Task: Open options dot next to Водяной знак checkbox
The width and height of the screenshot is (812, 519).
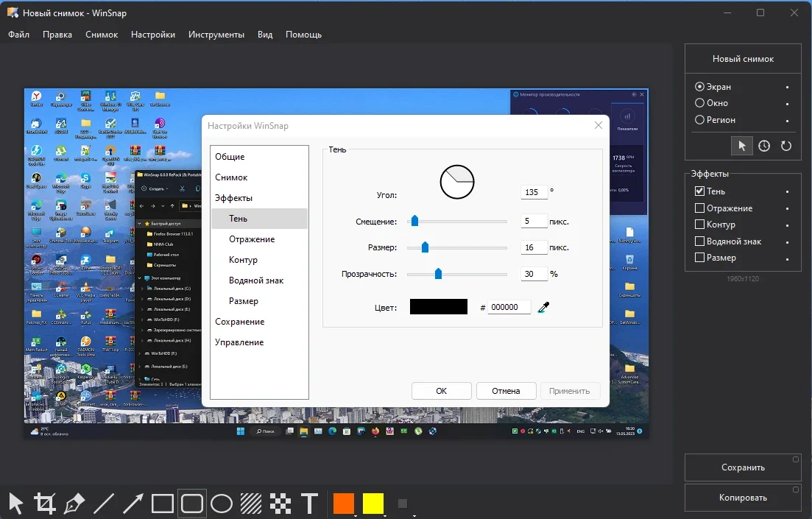Action: [x=787, y=242]
